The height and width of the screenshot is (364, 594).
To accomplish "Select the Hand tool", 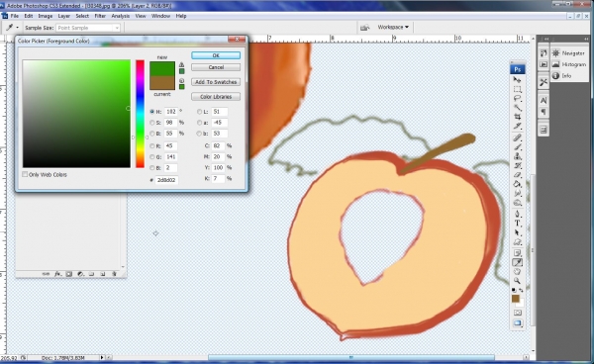I will [x=517, y=272].
